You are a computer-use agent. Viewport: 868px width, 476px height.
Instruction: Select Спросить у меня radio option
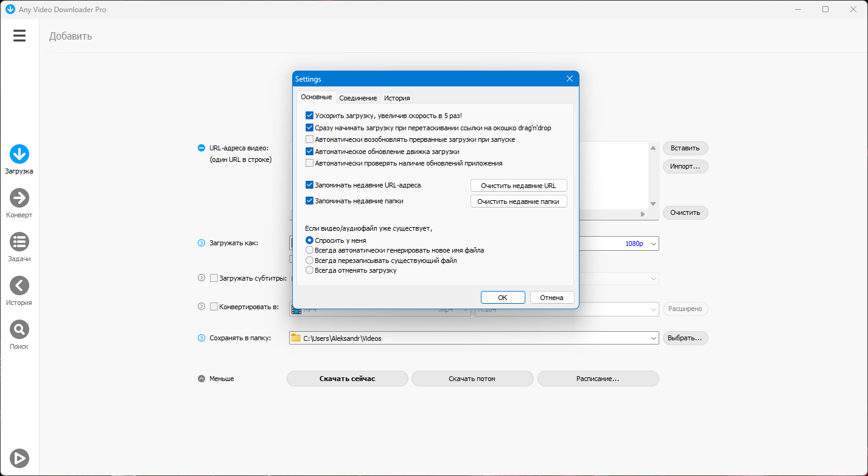pyautogui.click(x=310, y=240)
